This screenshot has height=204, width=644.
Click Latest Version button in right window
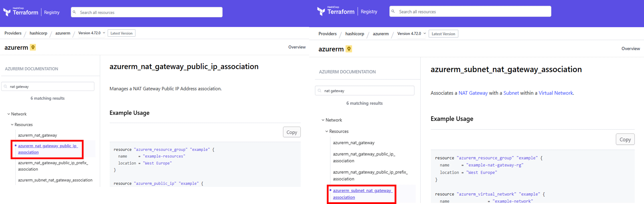(443, 34)
